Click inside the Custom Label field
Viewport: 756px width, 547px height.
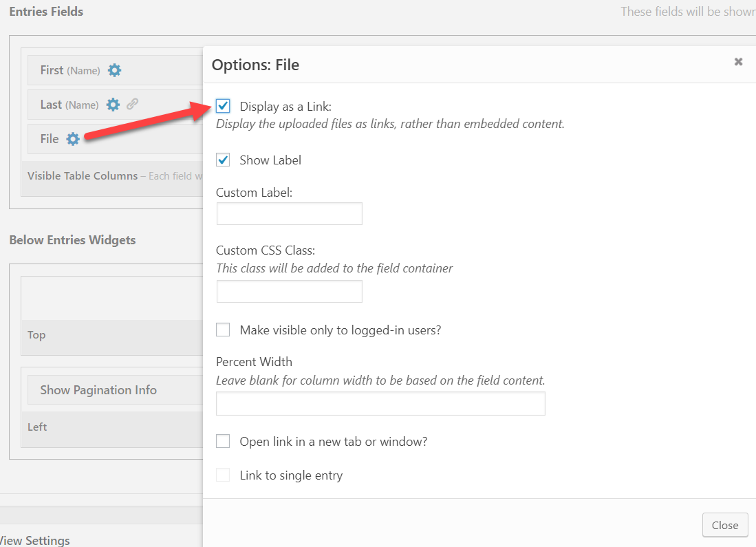pos(289,213)
